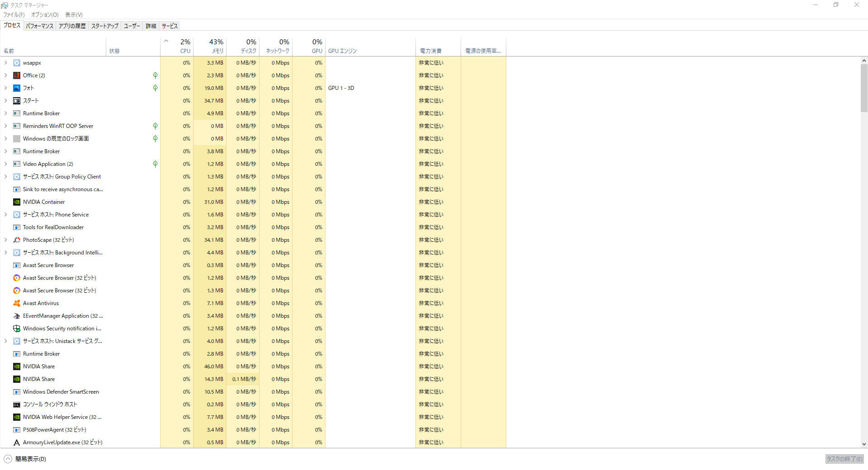Click the スタート process icon
The height and width of the screenshot is (470, 868).
[x=17, y=101]
